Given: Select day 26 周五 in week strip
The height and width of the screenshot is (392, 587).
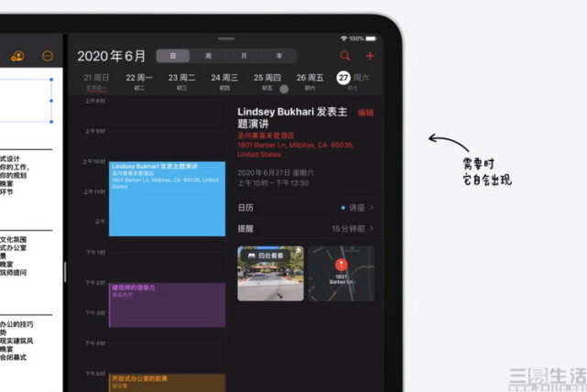Looking at the screenshot, I should pos(310,82).
